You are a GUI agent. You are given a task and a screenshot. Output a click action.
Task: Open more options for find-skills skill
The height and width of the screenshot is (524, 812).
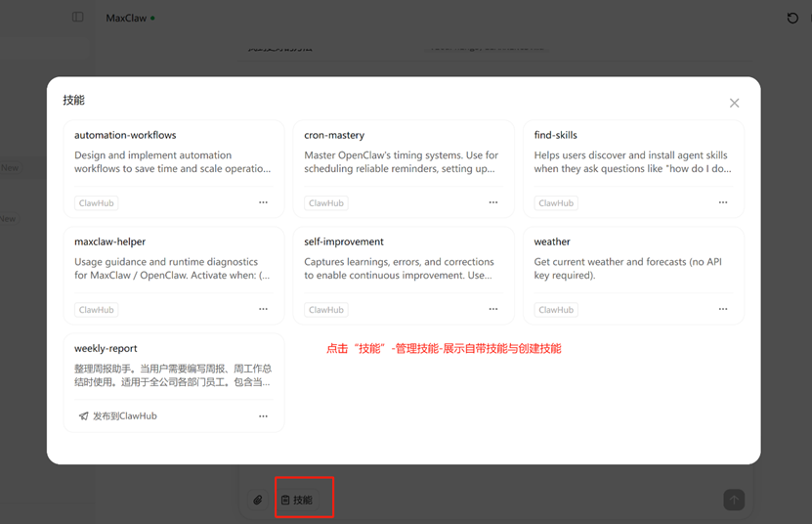click(723, 202)
